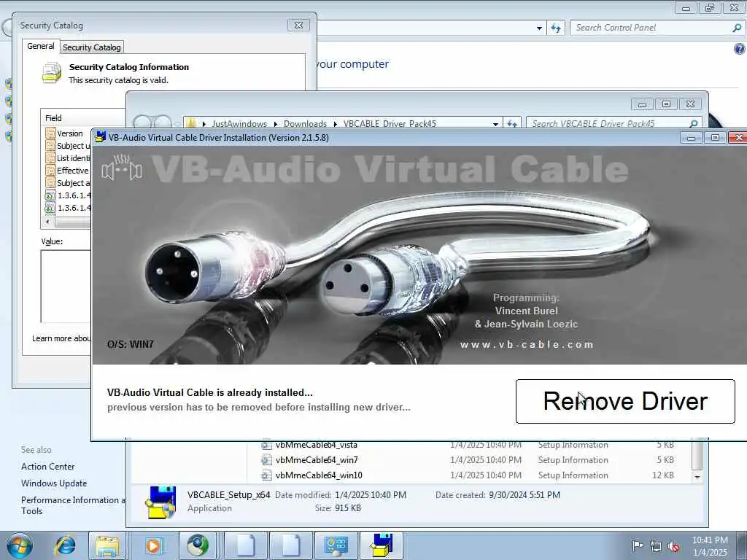Select the Version field row

click(x=67, y=133)
